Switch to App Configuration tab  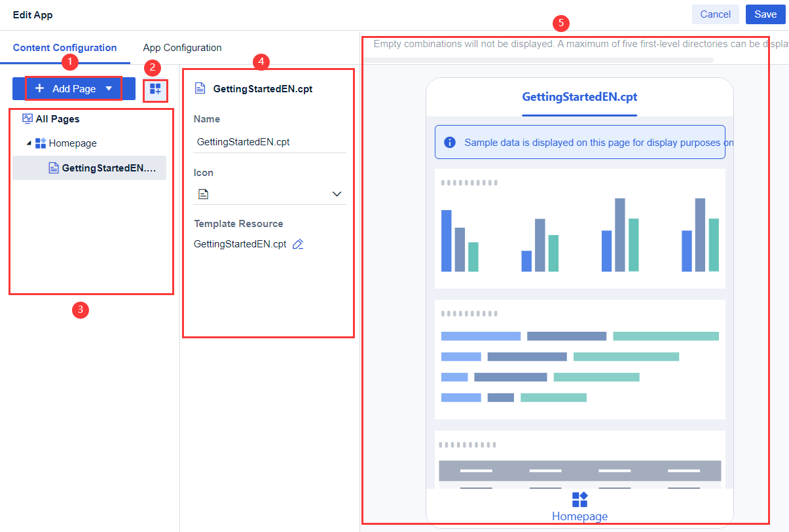tap(182, 48)
